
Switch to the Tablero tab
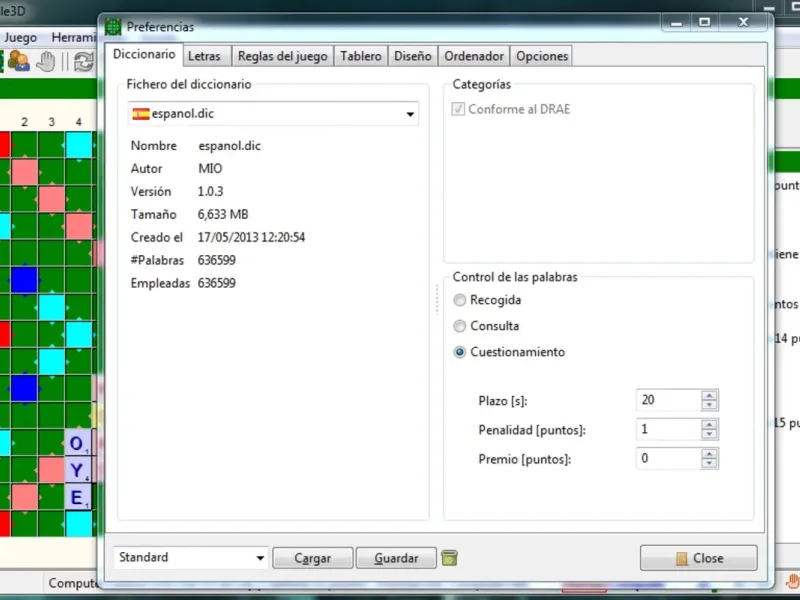[361, 56]
